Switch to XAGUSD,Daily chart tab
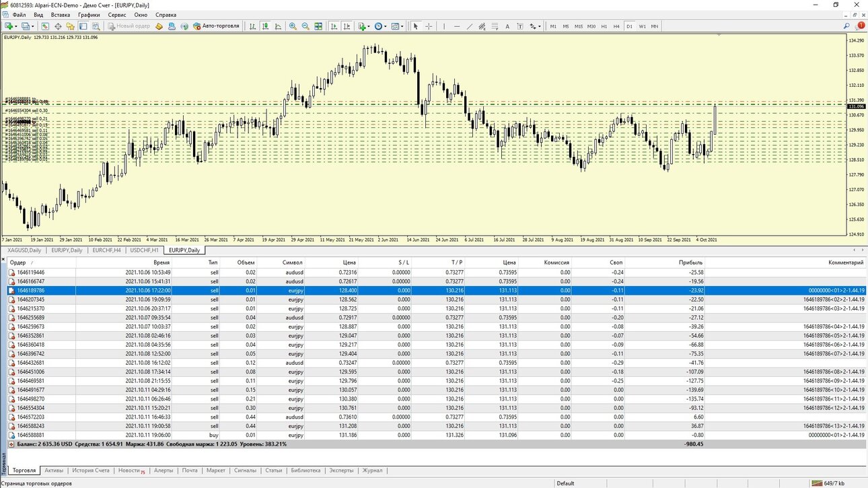 (24, 250)
